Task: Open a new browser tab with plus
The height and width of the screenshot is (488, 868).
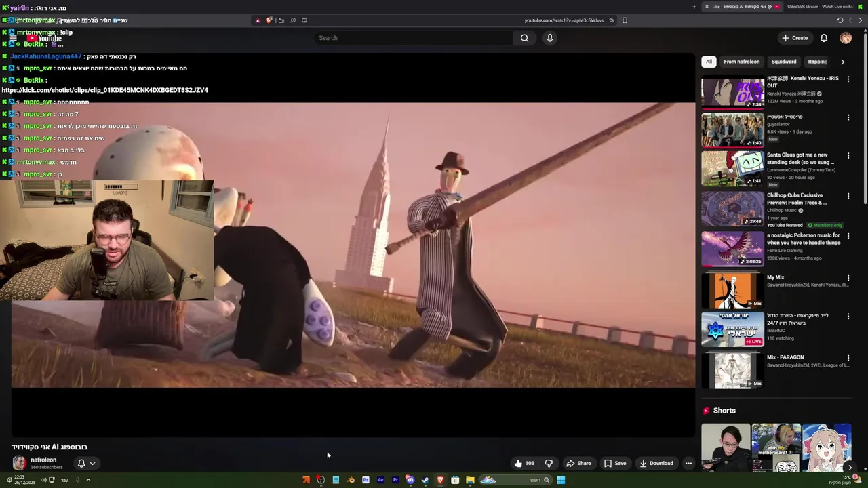Action: coord(694,7)
